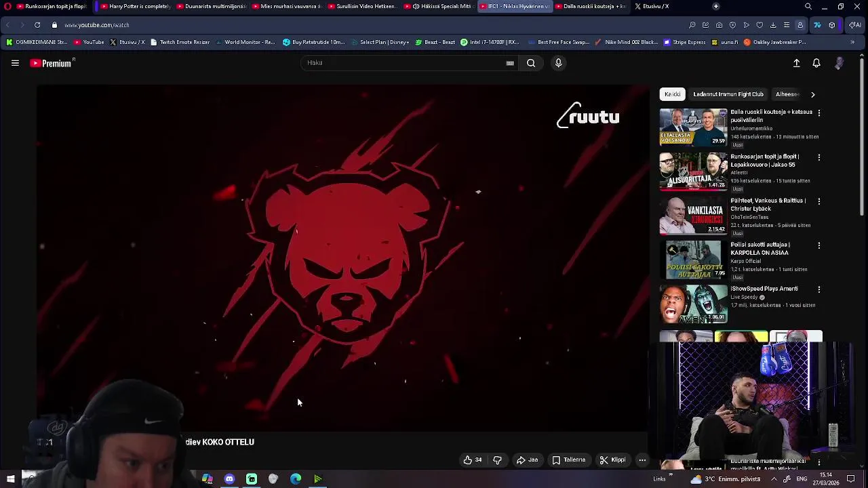
Task: Switch to Duunarista multimiljonääriksi browser tab
Action: pos(210,6)
